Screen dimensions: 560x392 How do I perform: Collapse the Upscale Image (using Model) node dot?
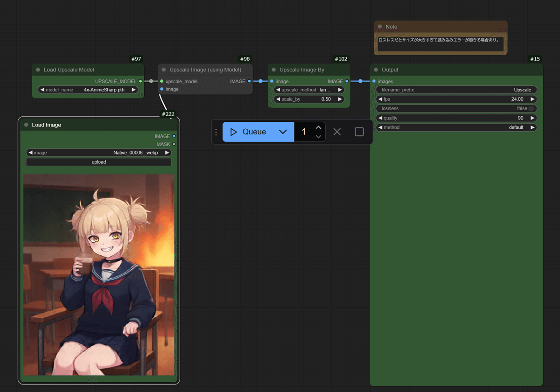pyautogui.click(x=164, y=70)
